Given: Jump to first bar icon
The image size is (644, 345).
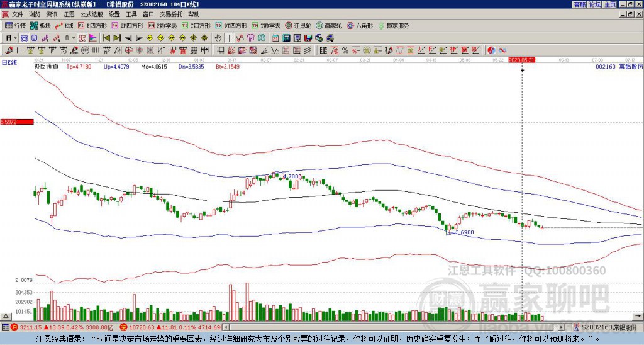Looking at the screenshot, I should click(x=106, y=38).
